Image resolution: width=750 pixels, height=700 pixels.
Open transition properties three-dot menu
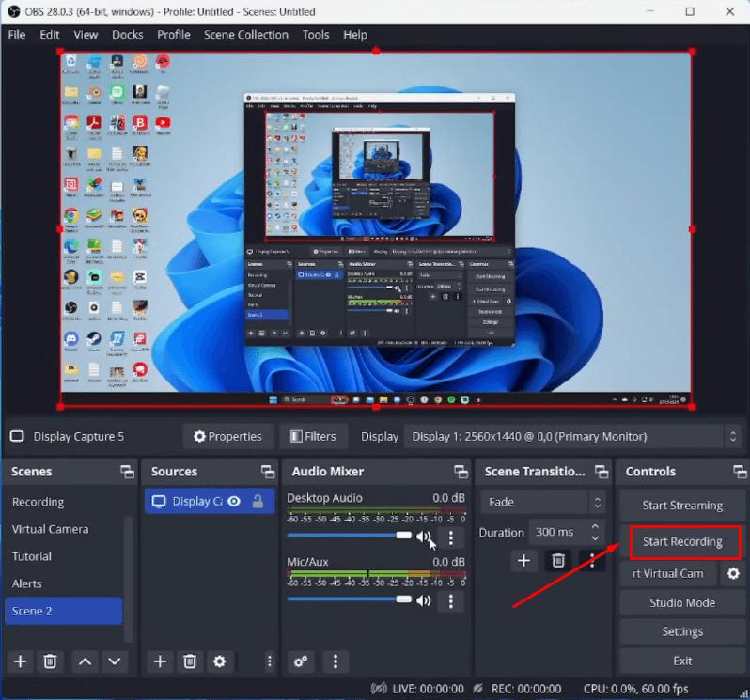pos(592,560)
